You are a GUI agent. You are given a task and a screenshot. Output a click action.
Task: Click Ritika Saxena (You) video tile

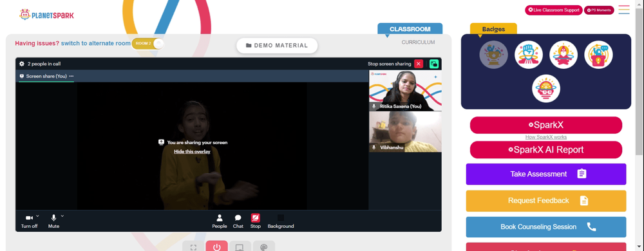405,91
